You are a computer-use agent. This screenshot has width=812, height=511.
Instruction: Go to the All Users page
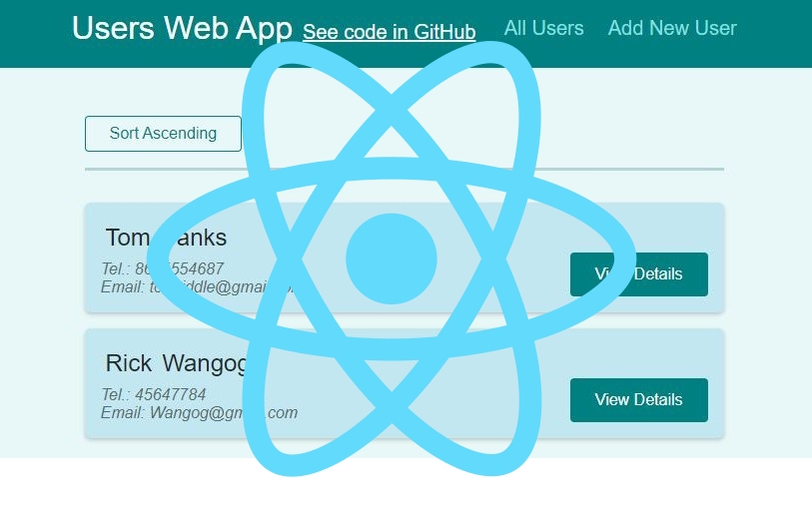point(543,28)
